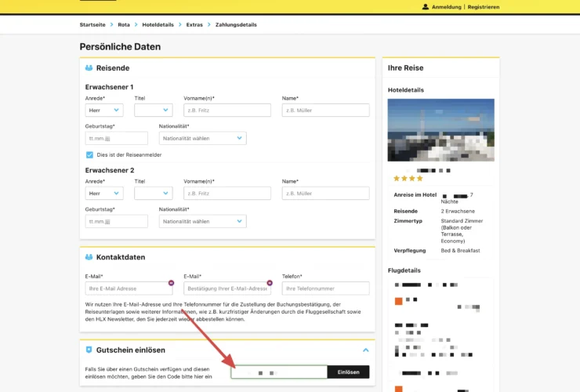The width and height of the screenshot is (580, 392).
Task: Open Anrede dropdown for Erwachsener 1
Action: coord(104,111)
